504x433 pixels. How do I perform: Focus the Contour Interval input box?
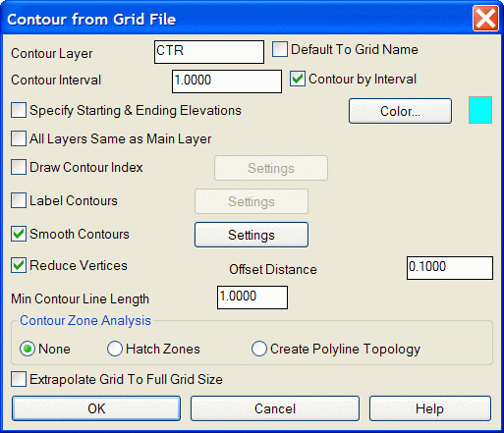pyautogui.click(x=227, y=81)
